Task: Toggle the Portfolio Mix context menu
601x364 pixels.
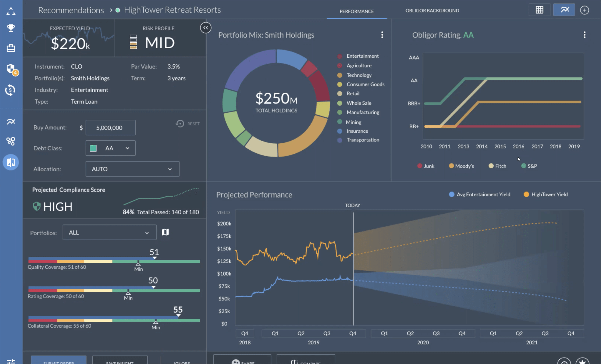Action: (x=382, y=35)
